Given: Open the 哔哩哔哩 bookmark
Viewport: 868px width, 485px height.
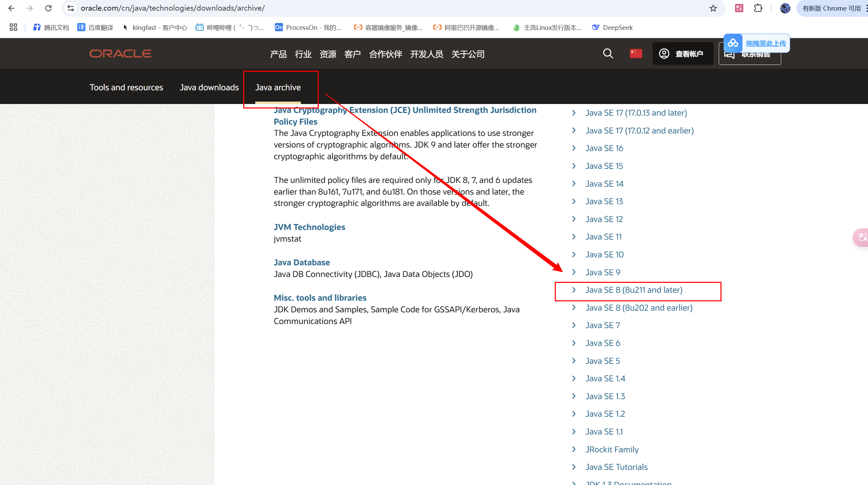Looking at the screenshot, I should [230, 27].
